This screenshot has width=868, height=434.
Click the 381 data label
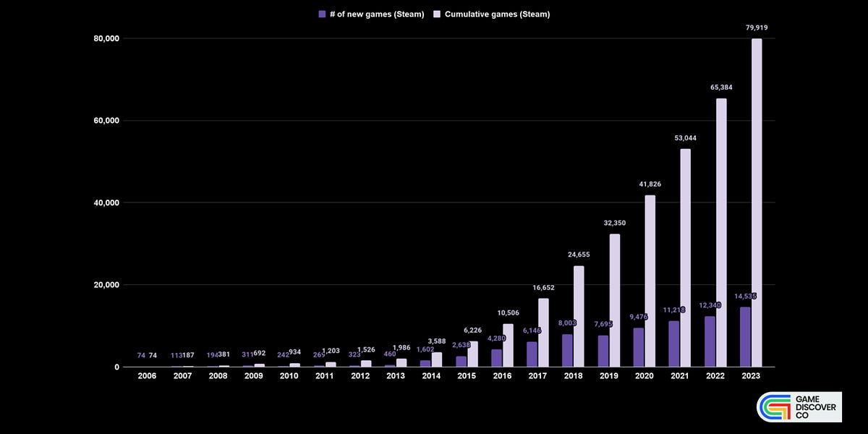click(224, 354)
